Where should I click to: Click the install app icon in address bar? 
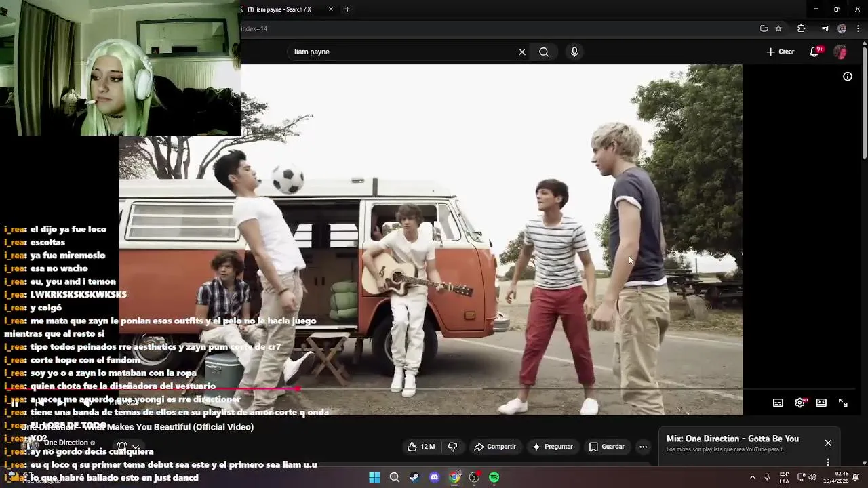764,28
